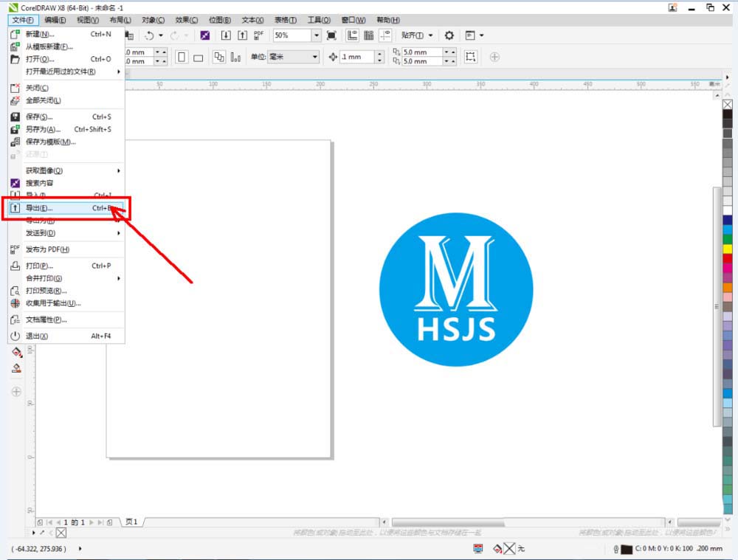The image size is (738, 560).
Task: Expand 获取图像 submenu
Action: 119,171
